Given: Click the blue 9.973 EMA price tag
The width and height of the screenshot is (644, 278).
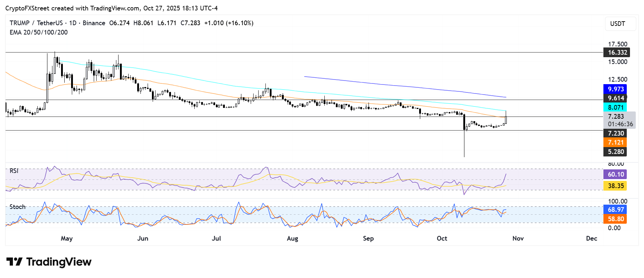Looking at the screenshot, I should click(x=615, y=89).
